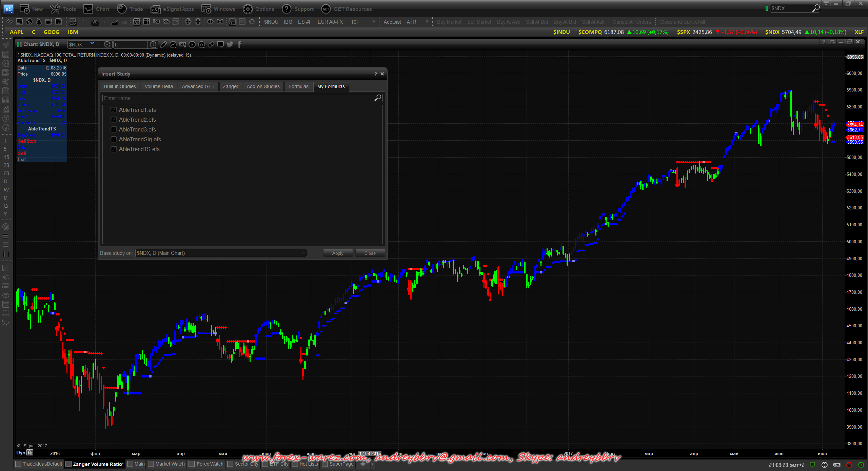
Task: Click the pencil drawing tool icon
Action: tap(163, 44)
